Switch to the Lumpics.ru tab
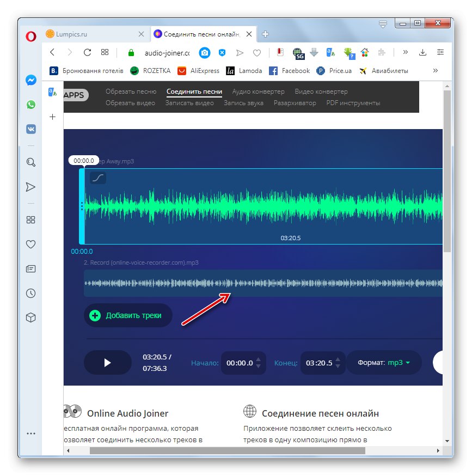 [95, 34]
